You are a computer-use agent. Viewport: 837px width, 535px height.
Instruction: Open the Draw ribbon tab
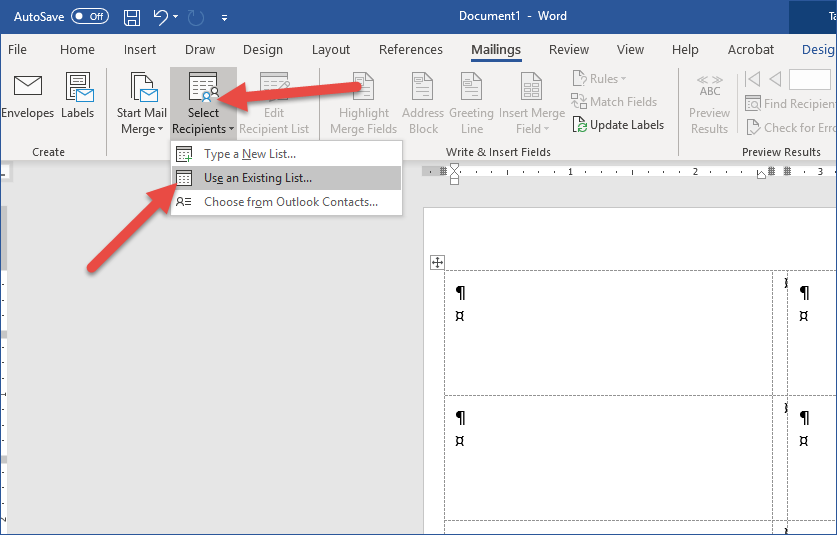pos(200,50)
